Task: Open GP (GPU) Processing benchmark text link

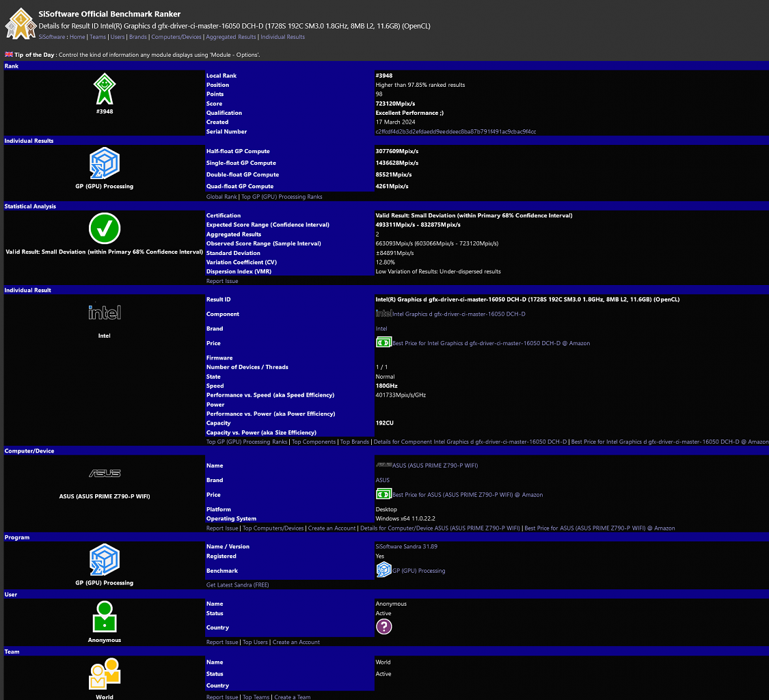Action: 419,571
